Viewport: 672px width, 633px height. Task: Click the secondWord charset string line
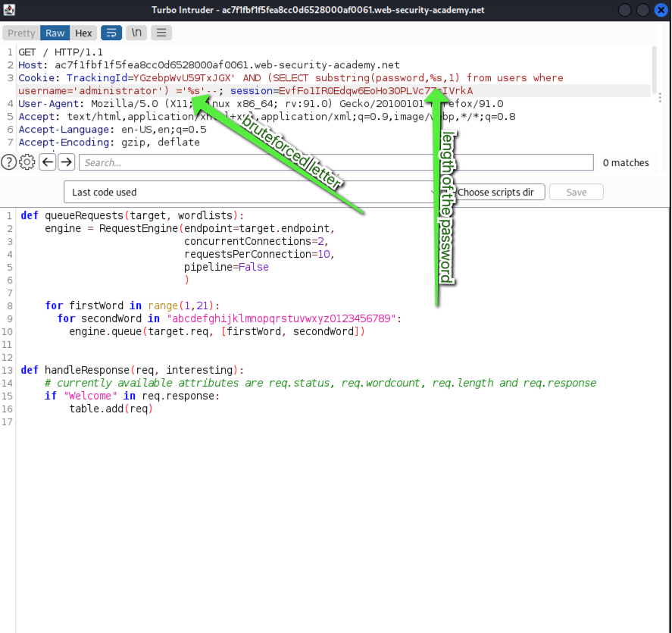pos(230,318)
